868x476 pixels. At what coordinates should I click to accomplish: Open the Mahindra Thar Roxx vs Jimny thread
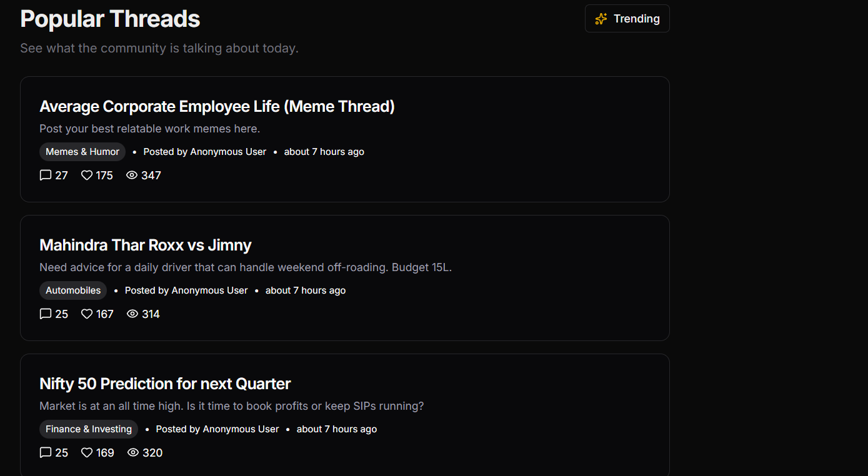coord(145,245)
